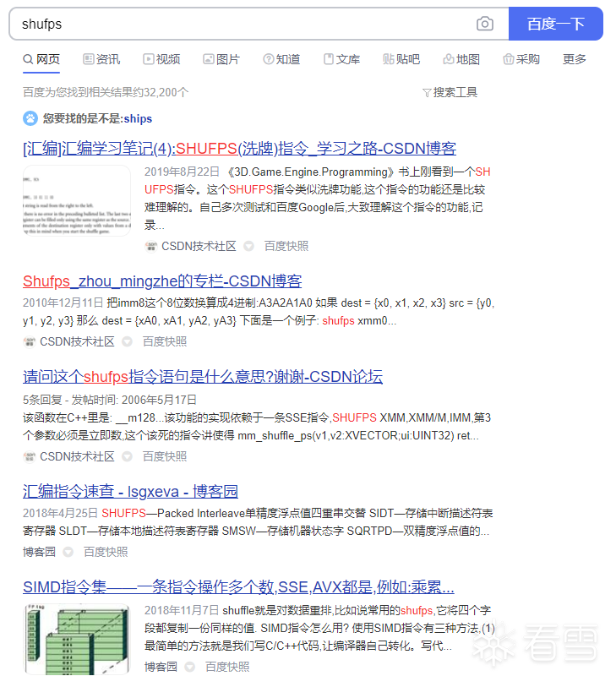Image resolution: width=616 pixels, height=687 pixels.
Task: Click the CSDN logo icon under forum result
Action: [x=29, y=456]
